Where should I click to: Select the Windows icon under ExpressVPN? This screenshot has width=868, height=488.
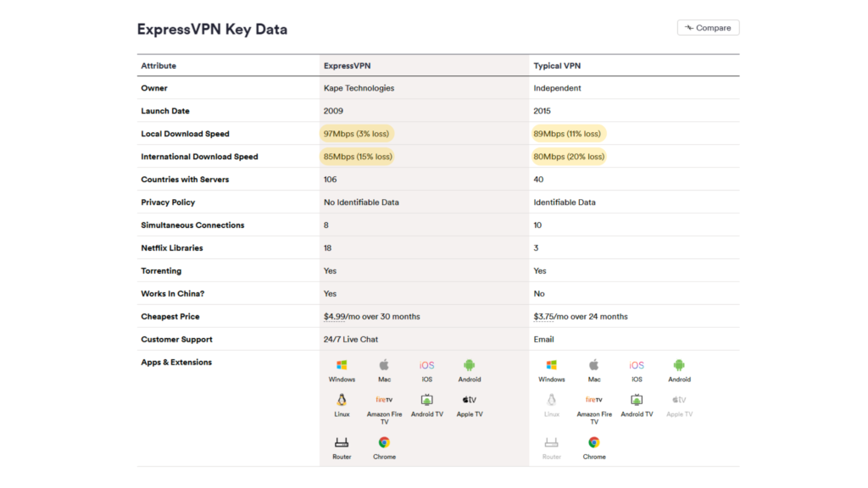pyautogui.click(x=342, y=365)
